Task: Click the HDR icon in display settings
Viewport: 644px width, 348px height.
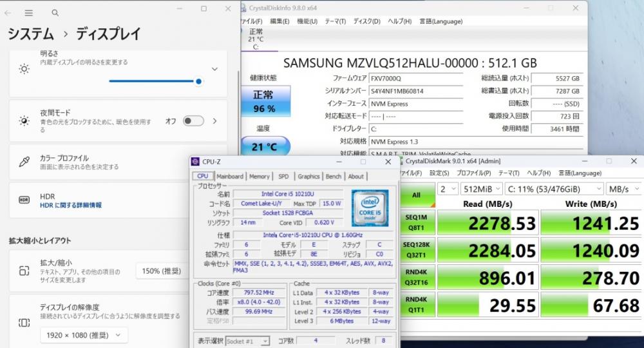Action: point(24,200)
